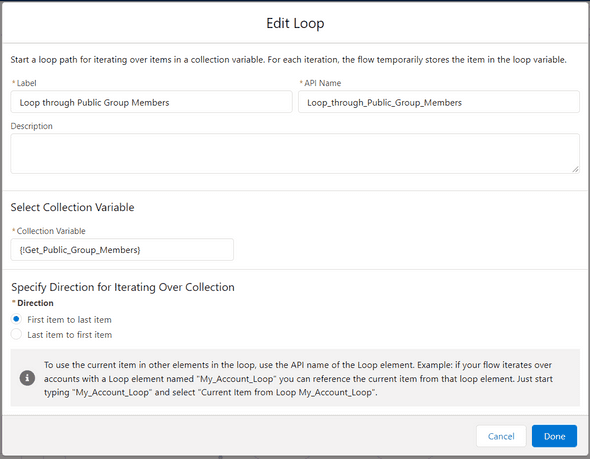590x459 pixels.
Task: Click into the Label input field
Action: pos(151,102)
